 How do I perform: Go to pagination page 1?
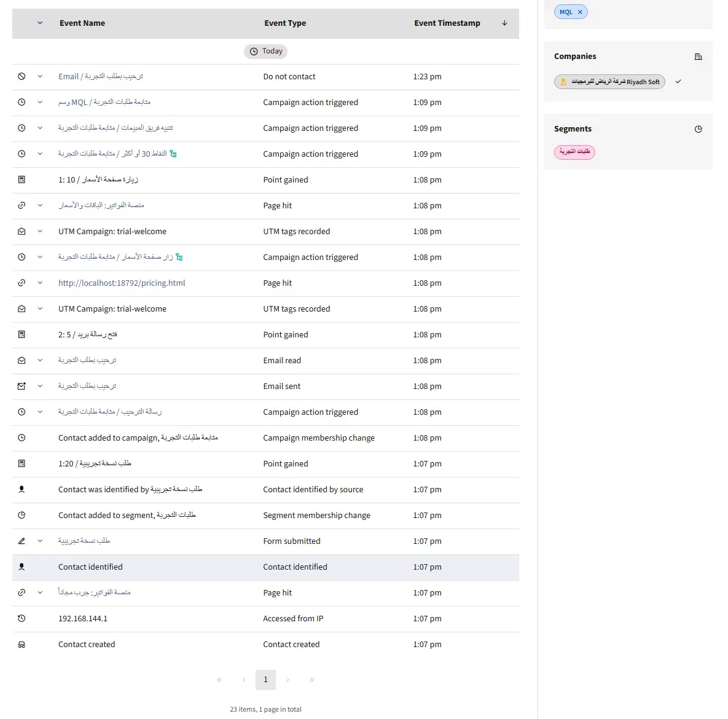pyautogui.click(x=265, y=680)
